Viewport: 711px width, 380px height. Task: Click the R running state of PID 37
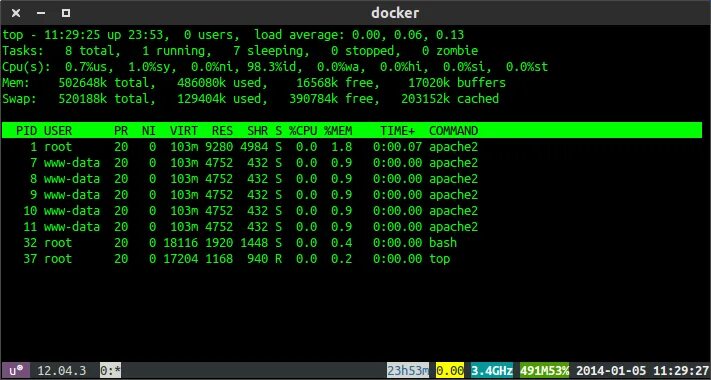click(x=278, y=259)
